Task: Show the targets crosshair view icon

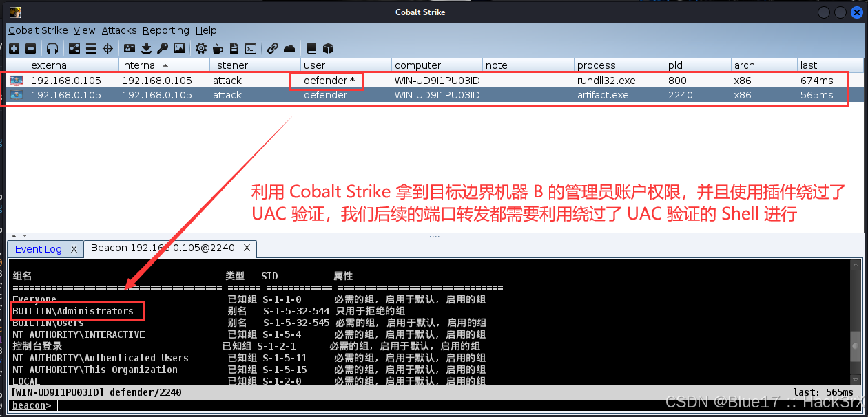Action: click(107, 48)
